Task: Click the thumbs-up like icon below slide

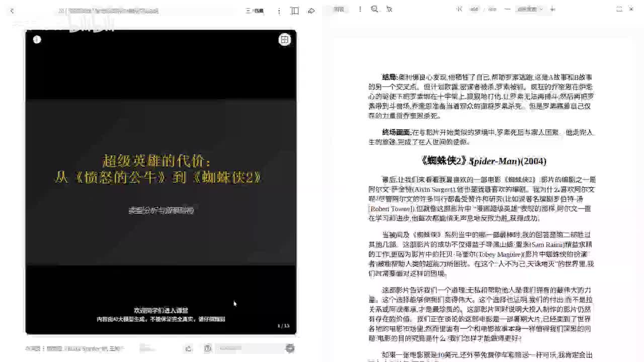Action: coord(189,348)
